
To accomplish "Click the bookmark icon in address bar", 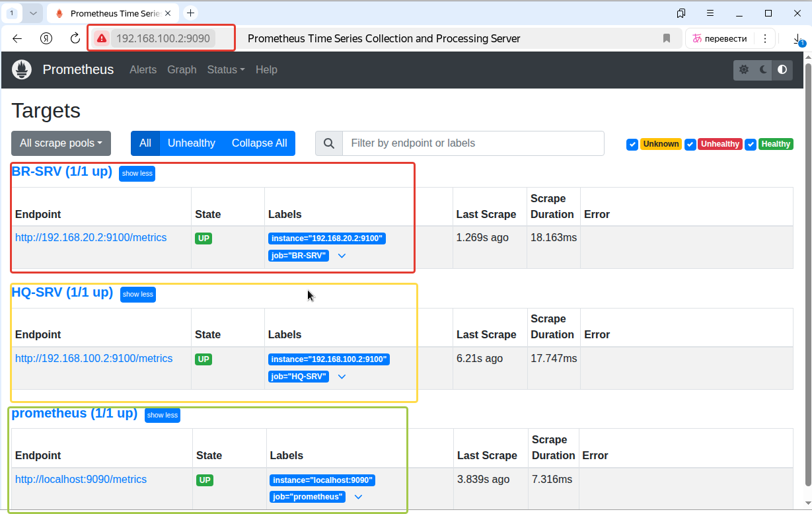I will click(667, 38).
